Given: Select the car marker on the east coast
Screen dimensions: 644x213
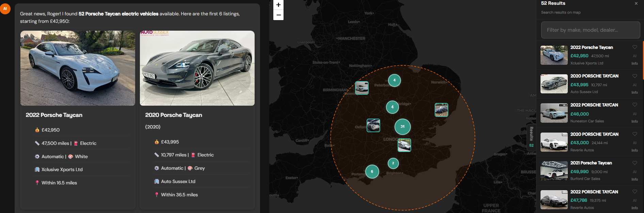Looking at the screenshot, I should point(441,110).
